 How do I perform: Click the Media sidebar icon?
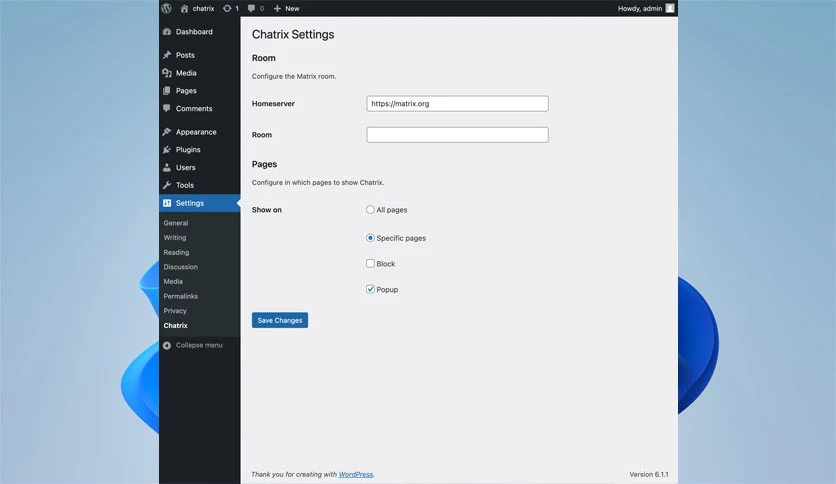point(167,73)
